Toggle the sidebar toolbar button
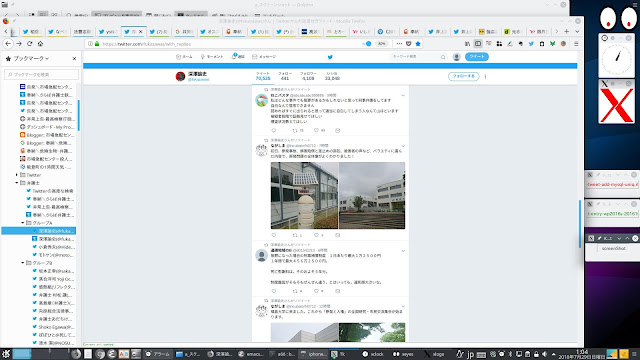 click(478, 44)
